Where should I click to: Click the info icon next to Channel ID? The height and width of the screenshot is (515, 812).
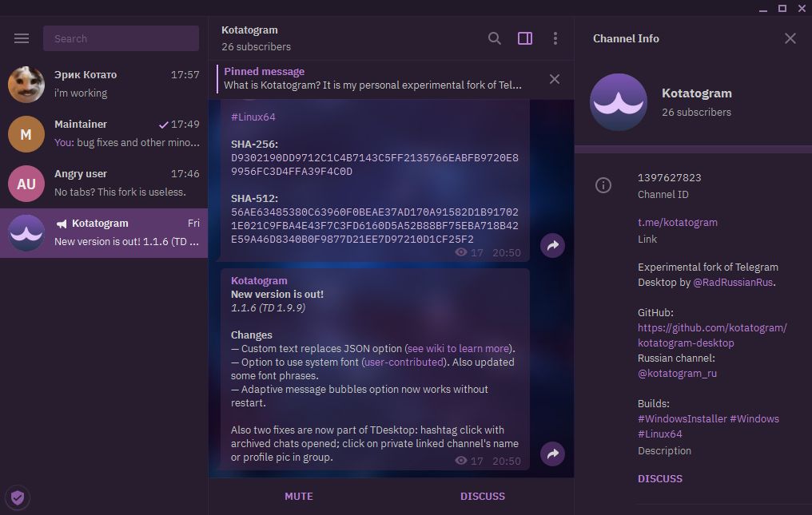click(x=603, y=184)
